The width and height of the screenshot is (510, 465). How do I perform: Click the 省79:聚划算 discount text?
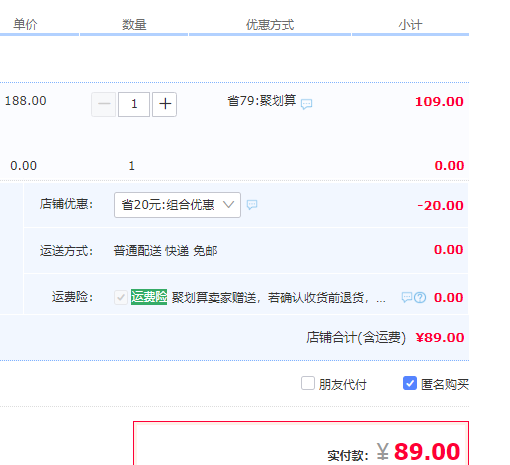tap(262, 101)
